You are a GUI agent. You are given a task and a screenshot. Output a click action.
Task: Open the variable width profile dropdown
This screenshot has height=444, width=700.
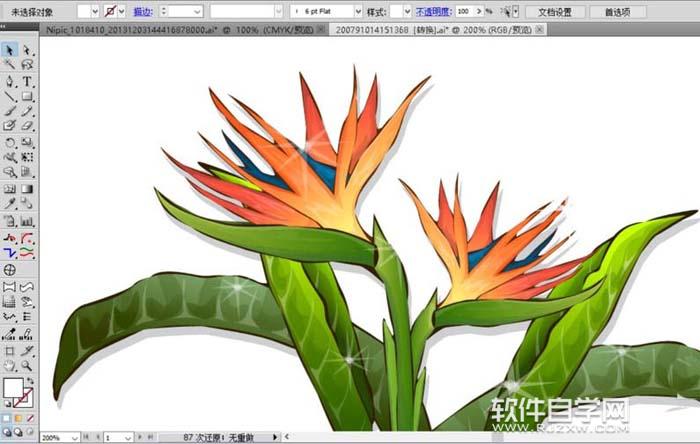pyautogui.click(x=279, y=11)
